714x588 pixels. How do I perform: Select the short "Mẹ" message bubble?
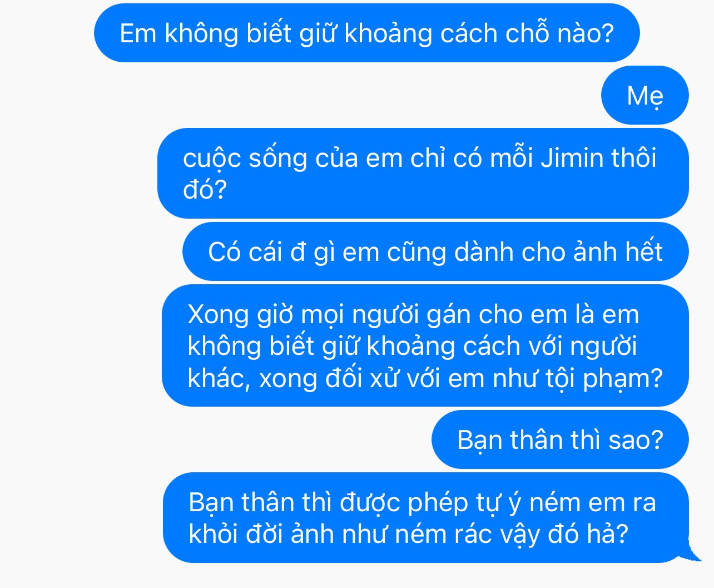[645, 95]
